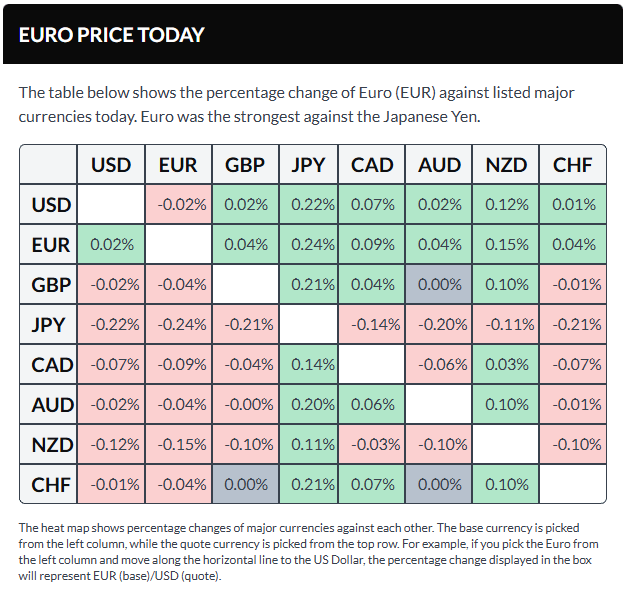
Task: Click the empty top-left corner table cell
Action: (x=49, y=165)
